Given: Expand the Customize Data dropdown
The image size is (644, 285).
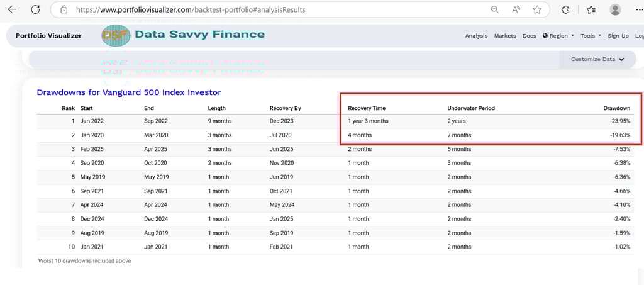Looking at the screenshot, I should 597,59.
